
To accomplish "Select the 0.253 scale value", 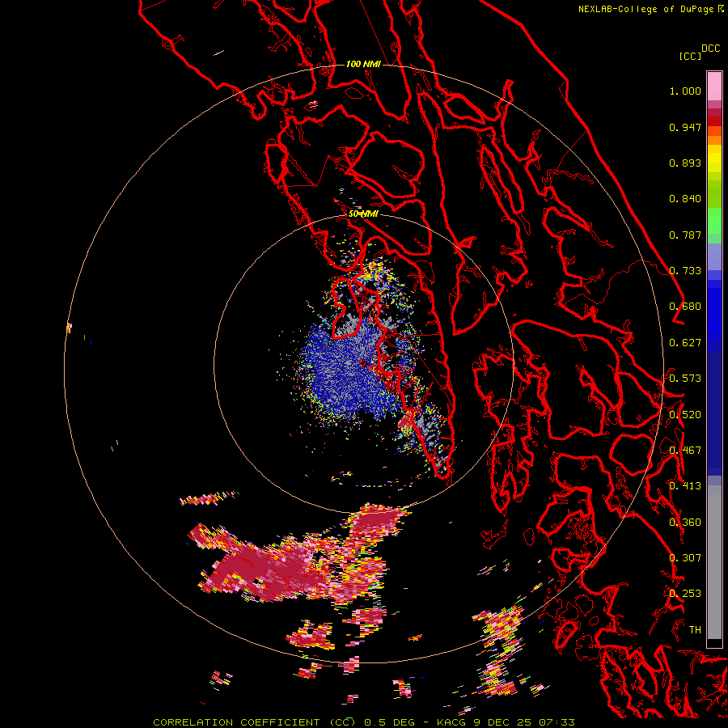I will [x=685, y=594].
